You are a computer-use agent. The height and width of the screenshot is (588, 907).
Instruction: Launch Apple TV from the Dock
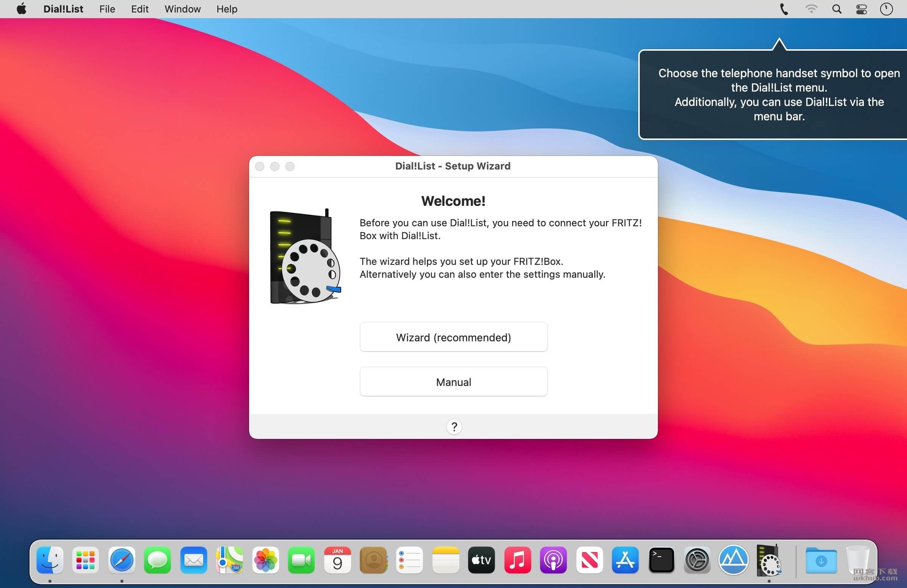pyautogui.click(x=481, y=560)
